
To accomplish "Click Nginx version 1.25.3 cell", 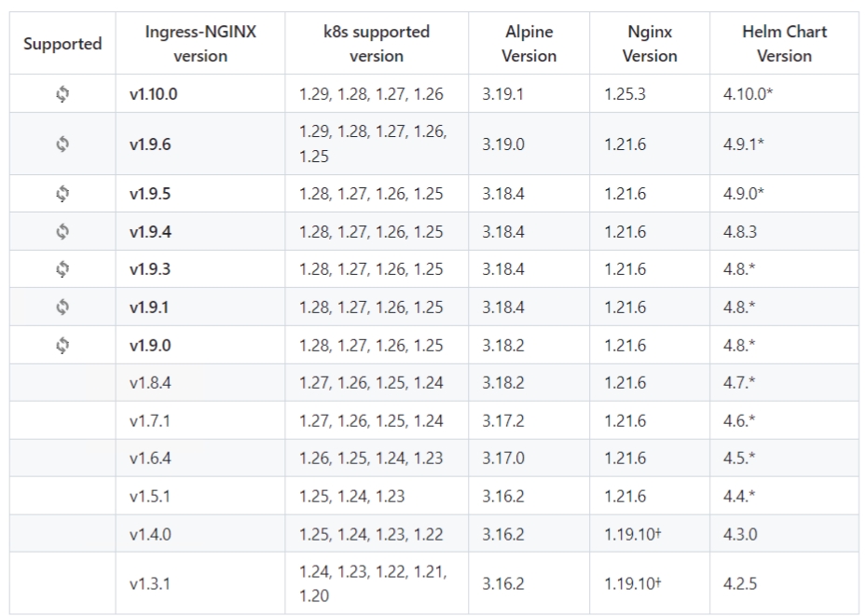I will click(625, 94).
